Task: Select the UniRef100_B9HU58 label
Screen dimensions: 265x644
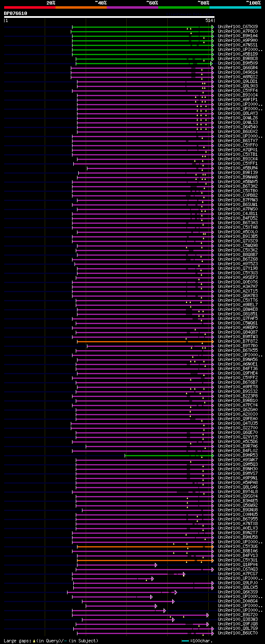Action: 238,537
